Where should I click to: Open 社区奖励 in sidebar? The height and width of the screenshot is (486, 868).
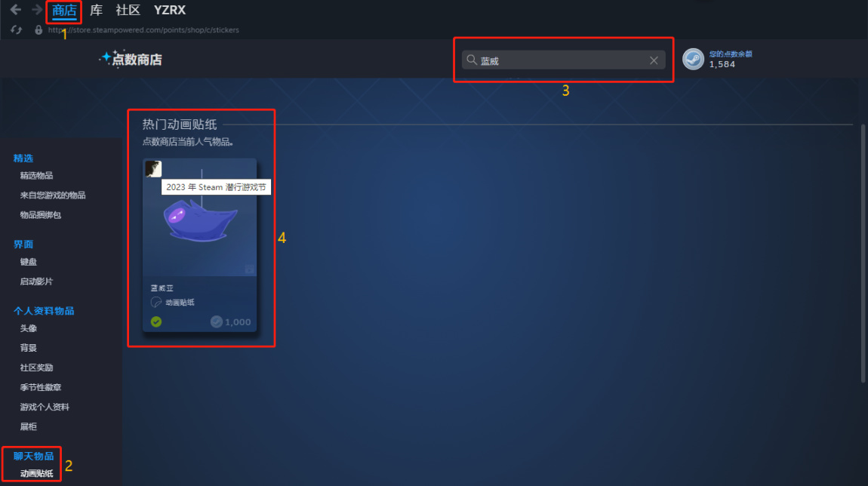tap(36, 368)
